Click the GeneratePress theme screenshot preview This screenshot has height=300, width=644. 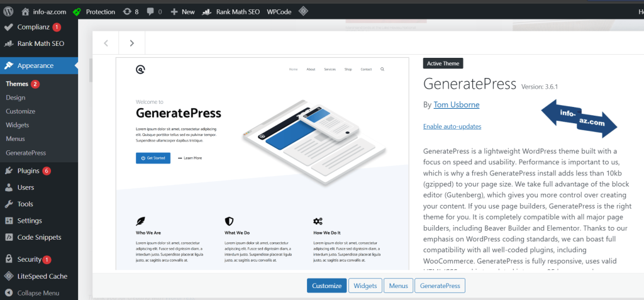[262, 164]
